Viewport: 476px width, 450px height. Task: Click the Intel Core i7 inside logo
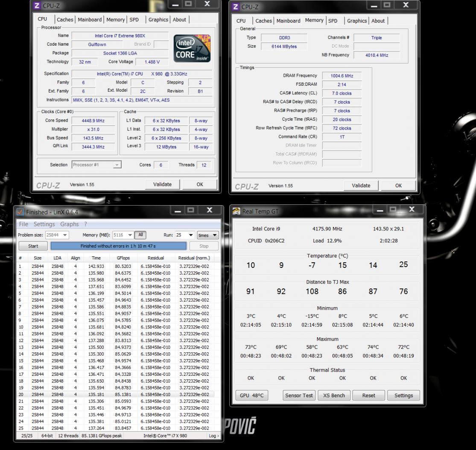[192, 49]
